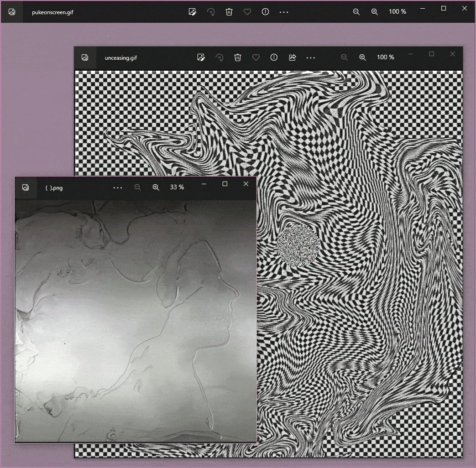Viewport: 476px width, 468px height.
Task: Open file info in pukeonscreen.gif window
Action: tap(265, 12)
